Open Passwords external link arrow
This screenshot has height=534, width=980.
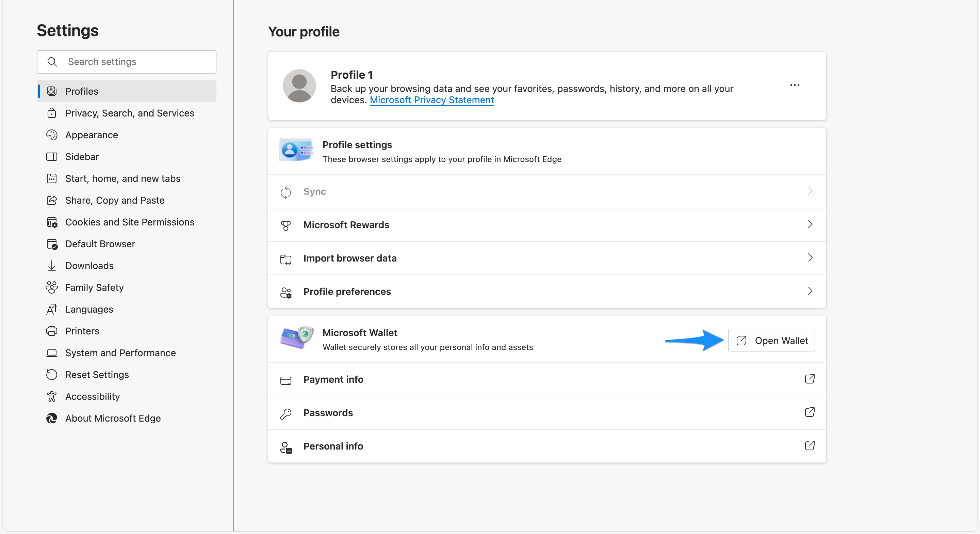[810, 412]
